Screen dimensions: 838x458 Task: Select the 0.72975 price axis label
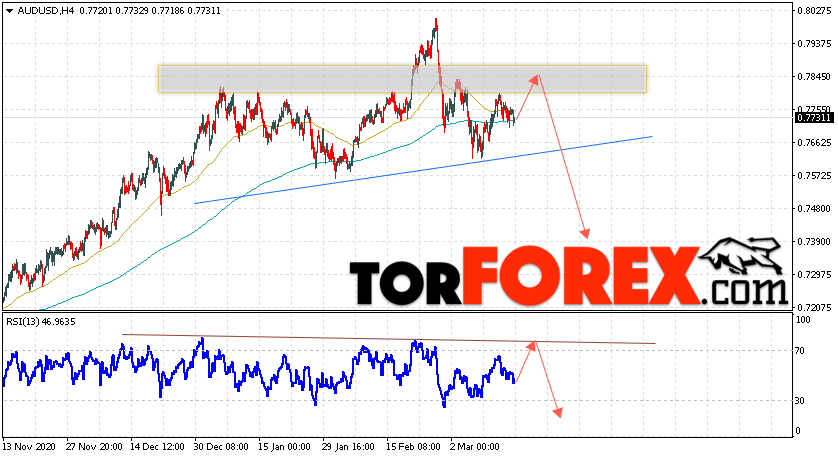814,275
